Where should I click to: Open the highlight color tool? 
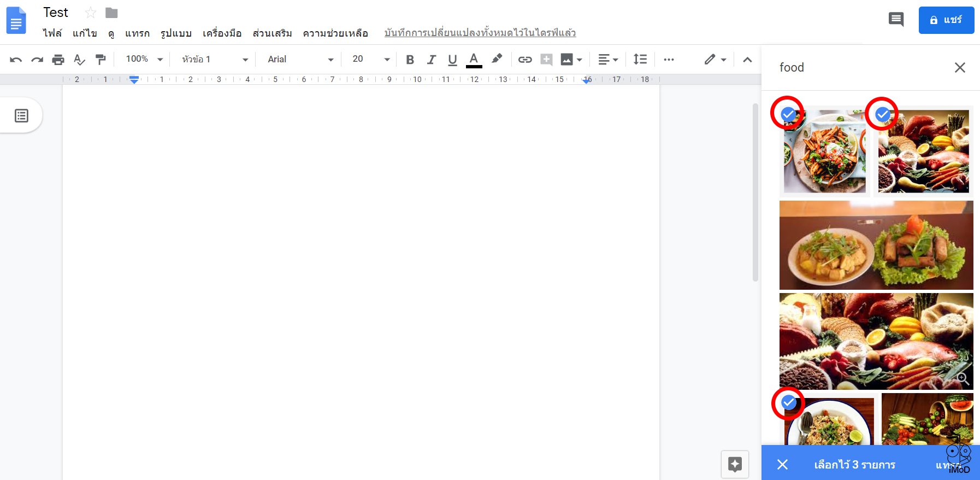(x=496, y=59)
